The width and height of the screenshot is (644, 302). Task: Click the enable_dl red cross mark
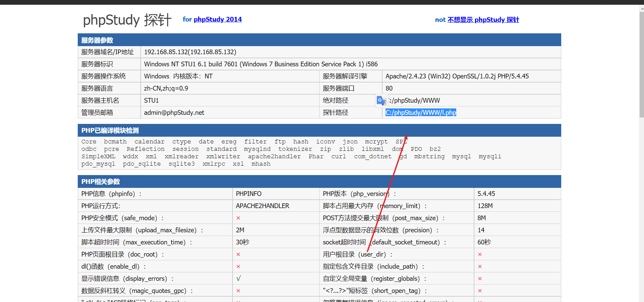click(x=238, y=267)
